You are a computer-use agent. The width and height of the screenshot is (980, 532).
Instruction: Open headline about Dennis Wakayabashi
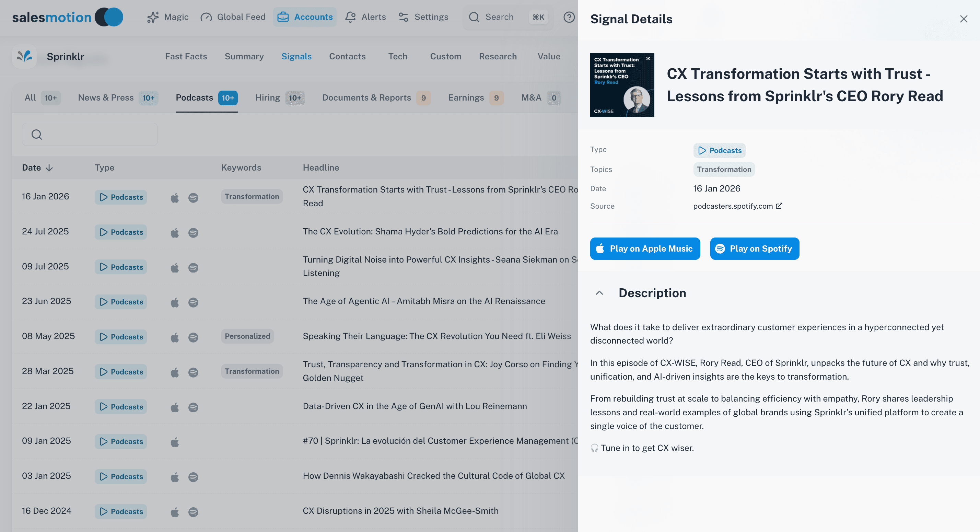click(x=434, y=476)
